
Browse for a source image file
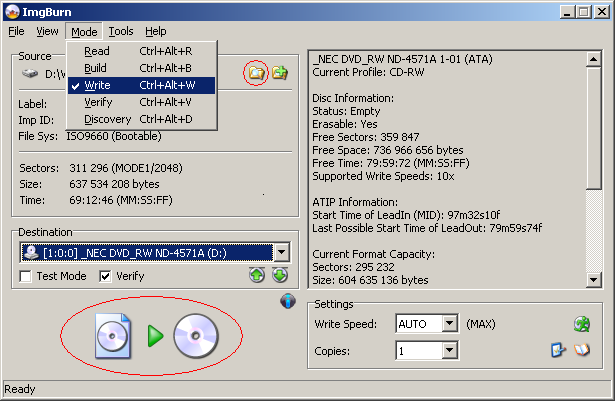pos(256,73)
